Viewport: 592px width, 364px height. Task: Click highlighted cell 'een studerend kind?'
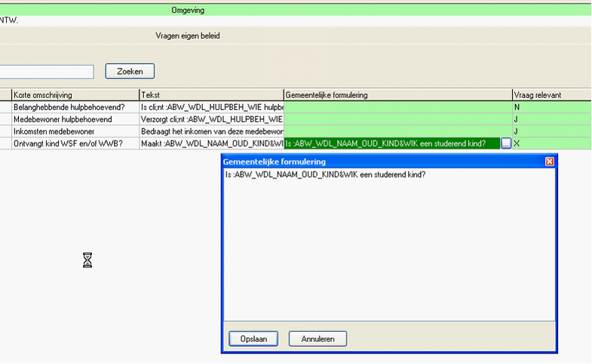(x=392, y=143)
